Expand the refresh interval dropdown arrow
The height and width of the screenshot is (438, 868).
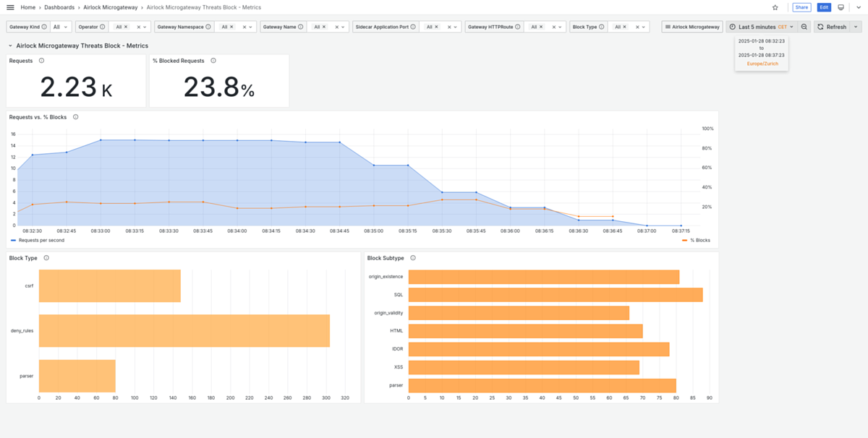pyautogui.click(x=856, y=27)
